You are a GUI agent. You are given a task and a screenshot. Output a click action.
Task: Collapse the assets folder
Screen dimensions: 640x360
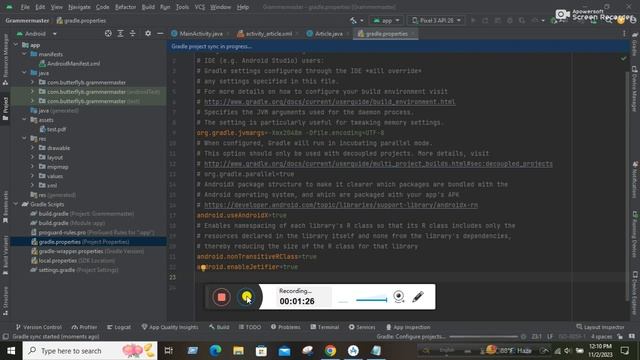click(24, 120)
